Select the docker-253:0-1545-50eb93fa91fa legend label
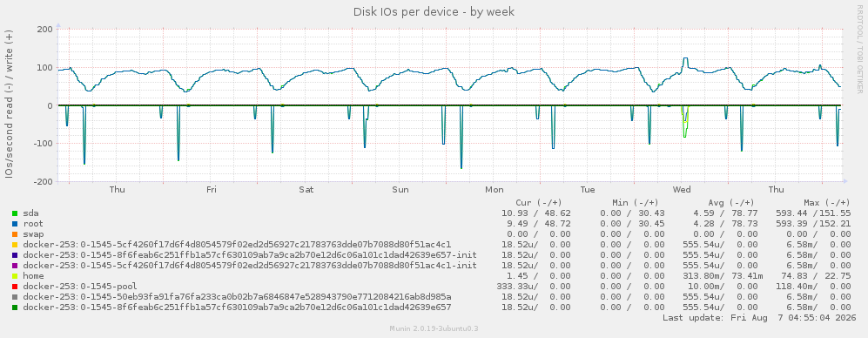868x338 pixels. [237, 297]
